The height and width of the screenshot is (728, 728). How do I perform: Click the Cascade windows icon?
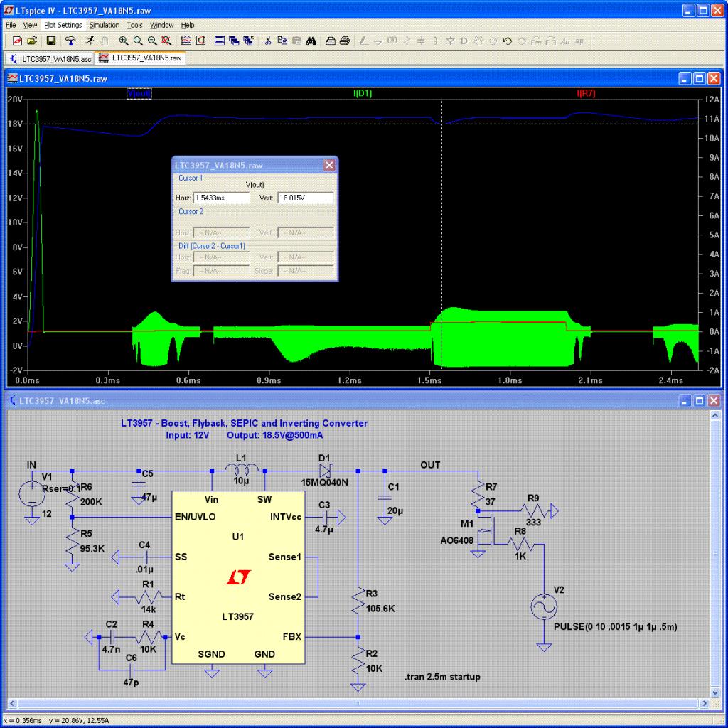(234, 41)
